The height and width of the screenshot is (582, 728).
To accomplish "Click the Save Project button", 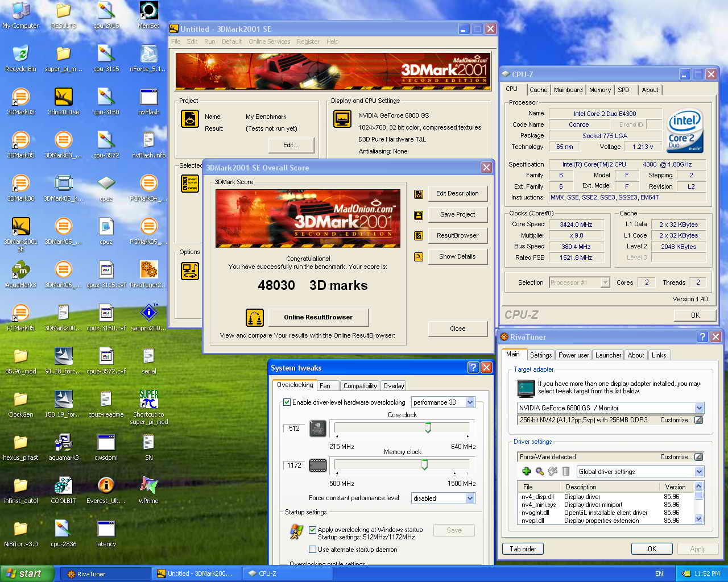I will [x=457, y=214].
